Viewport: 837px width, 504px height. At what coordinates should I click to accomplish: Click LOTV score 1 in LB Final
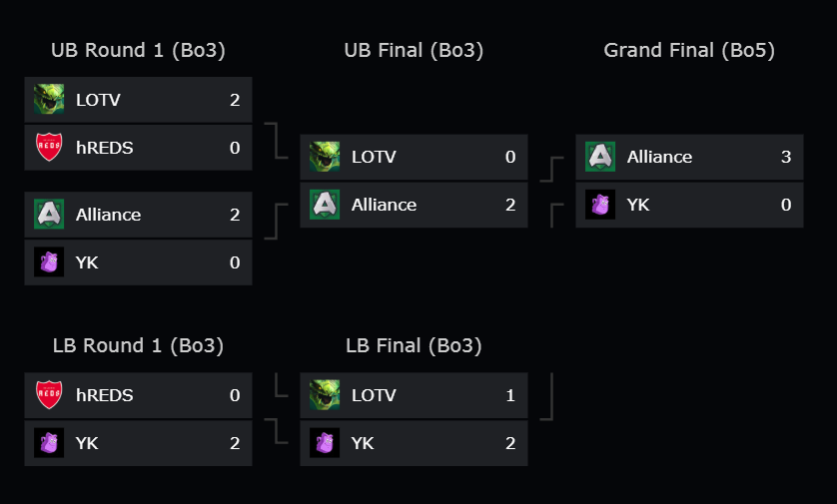click(x=510, y=395)
